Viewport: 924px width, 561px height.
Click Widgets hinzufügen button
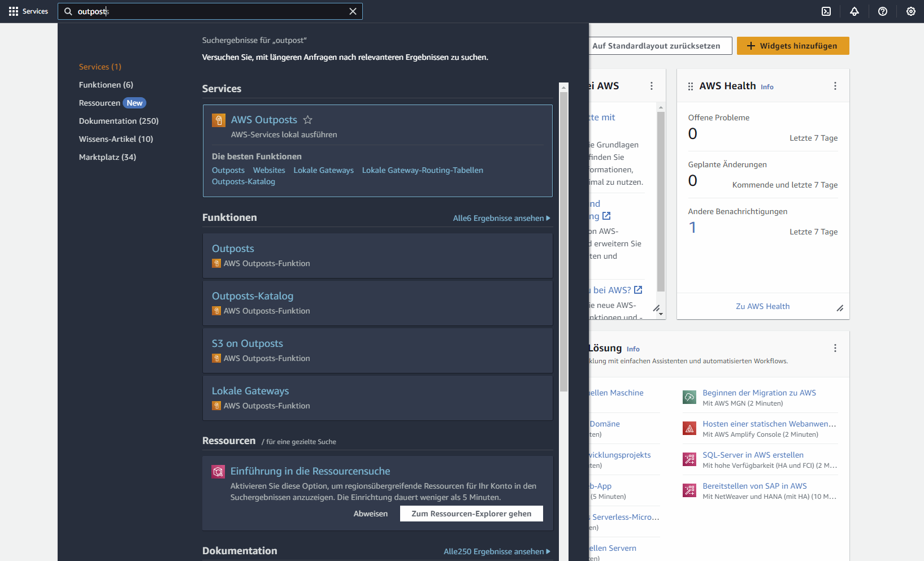coord(793,46)
